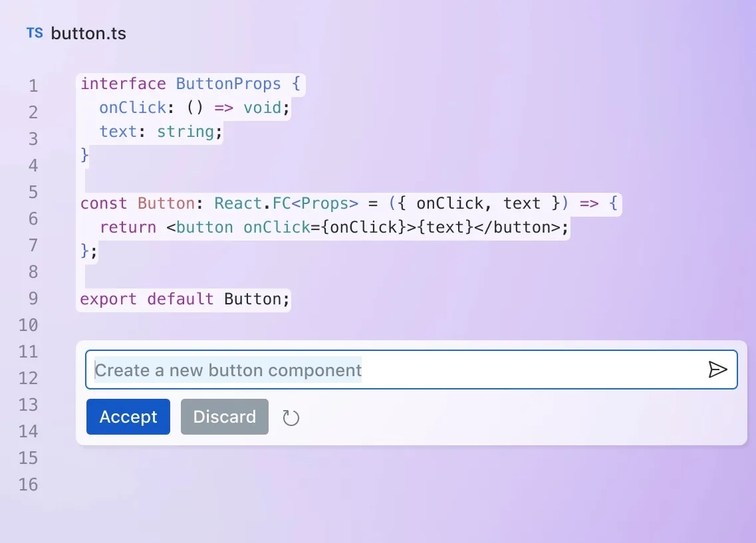Discard the generated code
This screenshot has height=543, width=756.
click(x=225, y=417)
